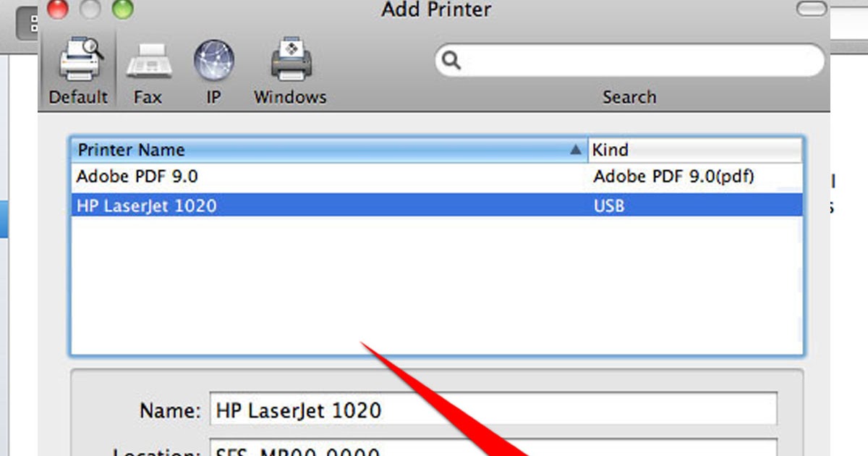The image size is (868, 456).
Task: Focus the Search text field
Action: click(x=629, y=60)
